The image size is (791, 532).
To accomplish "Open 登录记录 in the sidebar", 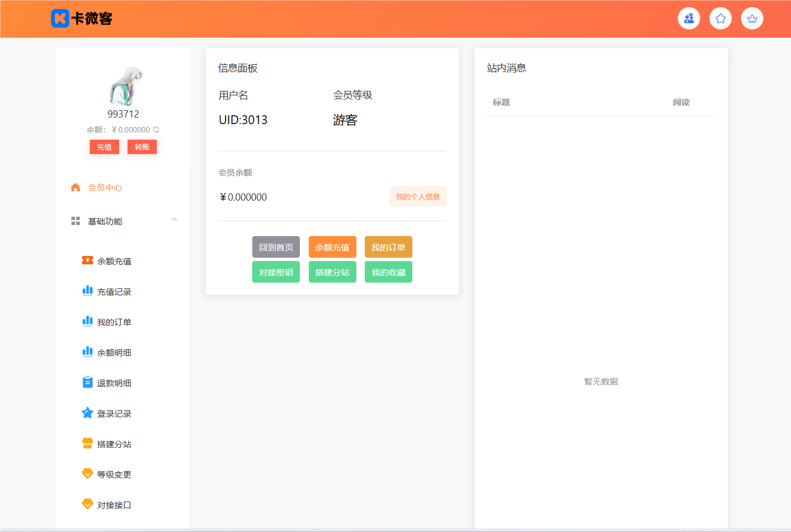I will tap(114, 413).
